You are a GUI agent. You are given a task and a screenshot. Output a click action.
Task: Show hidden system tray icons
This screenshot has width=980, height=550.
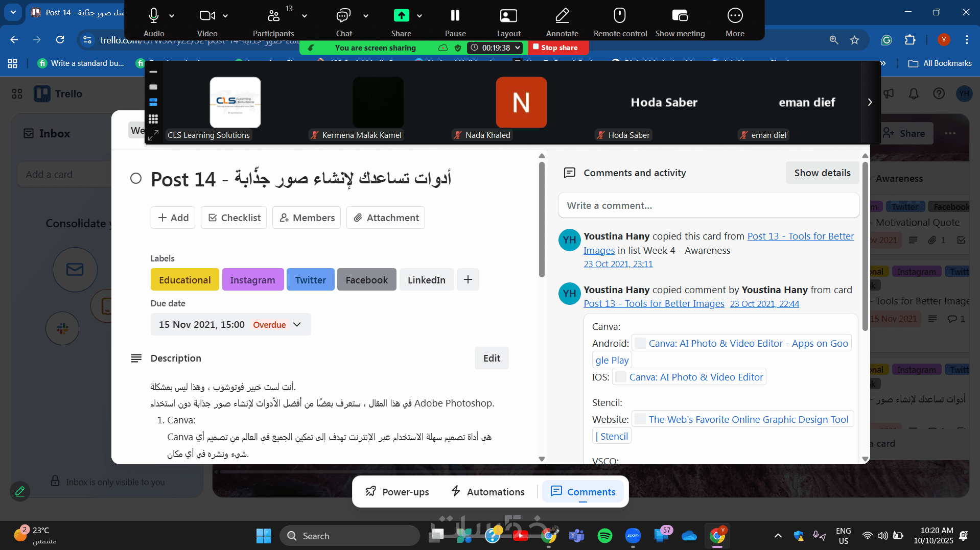click(x=778, y=536)
